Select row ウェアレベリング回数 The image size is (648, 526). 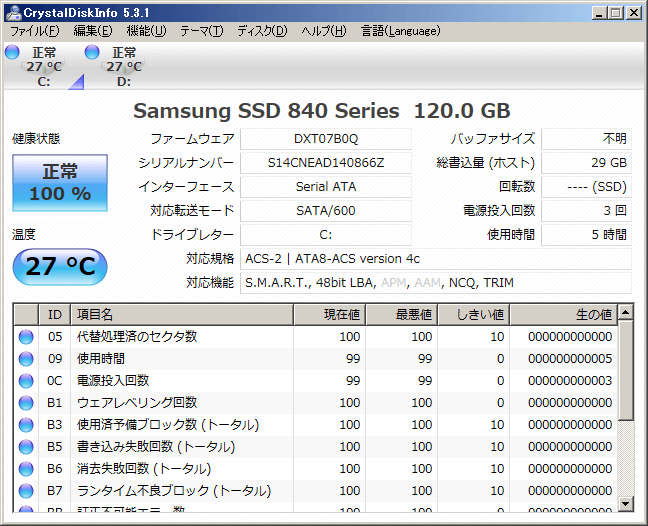click(316, 403)
